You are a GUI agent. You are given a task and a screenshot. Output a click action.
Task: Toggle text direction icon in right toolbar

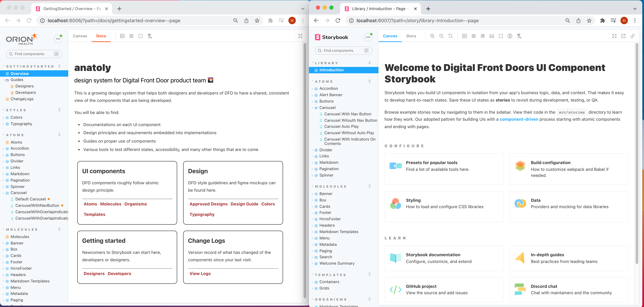click(519, 36)
